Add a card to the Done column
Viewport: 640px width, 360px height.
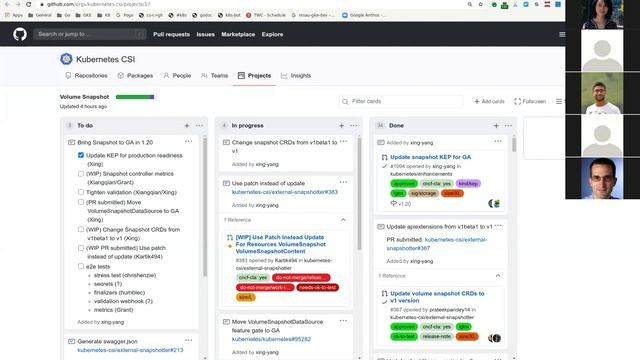(496, 126)
